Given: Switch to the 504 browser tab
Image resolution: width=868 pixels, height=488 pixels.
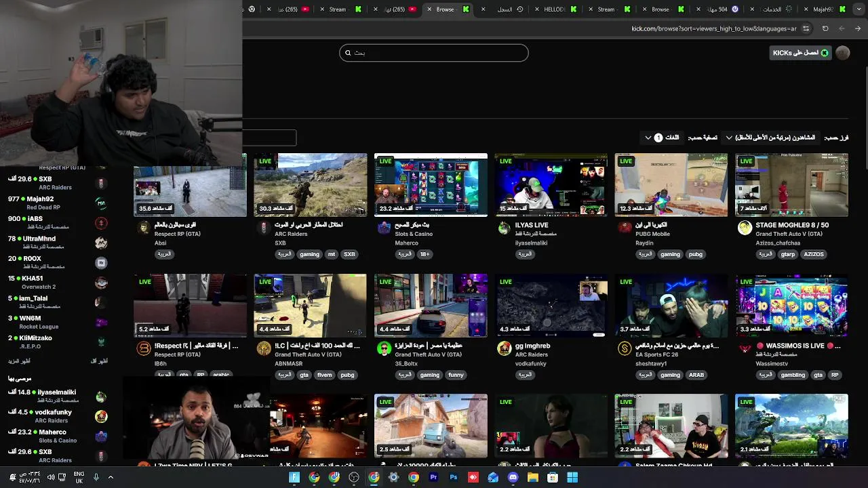Looking at the screenshot, I should [x=716, y=9].
